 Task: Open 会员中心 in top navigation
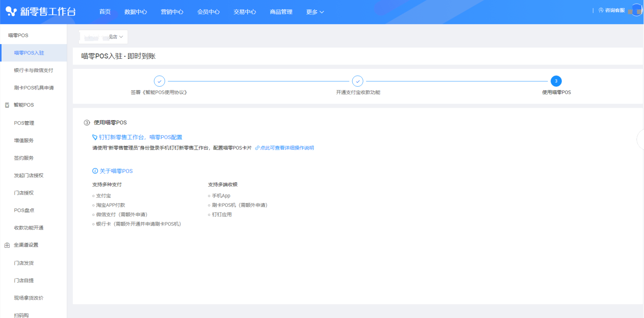point(208,12)
